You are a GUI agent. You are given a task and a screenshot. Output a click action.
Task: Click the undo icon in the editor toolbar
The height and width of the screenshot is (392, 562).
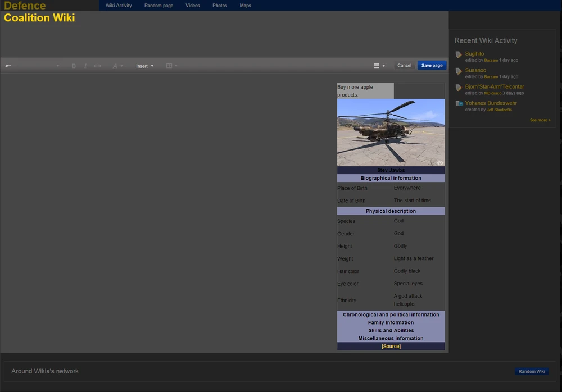(8, 66)
